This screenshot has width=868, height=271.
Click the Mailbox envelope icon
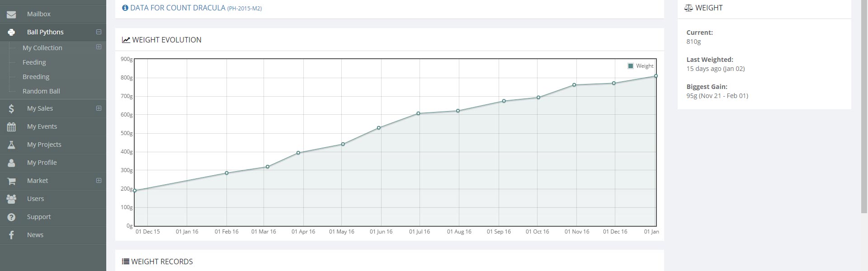(x=11, y=14)
